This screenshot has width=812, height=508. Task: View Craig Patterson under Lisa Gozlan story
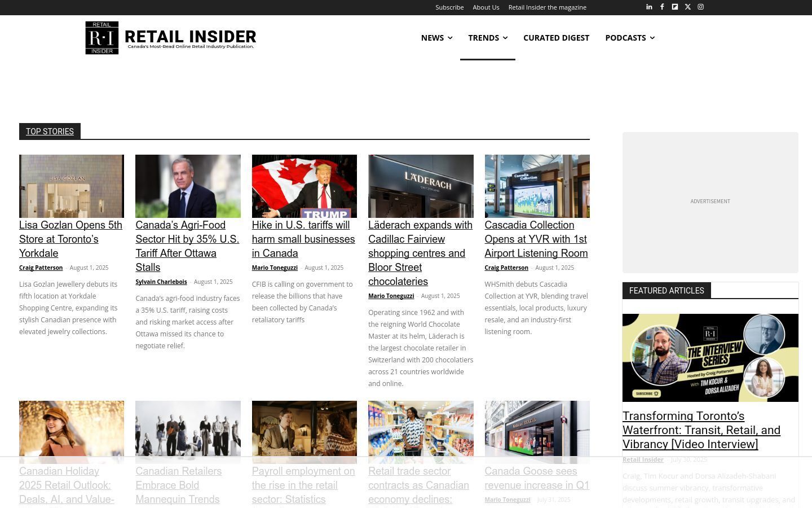41,268
